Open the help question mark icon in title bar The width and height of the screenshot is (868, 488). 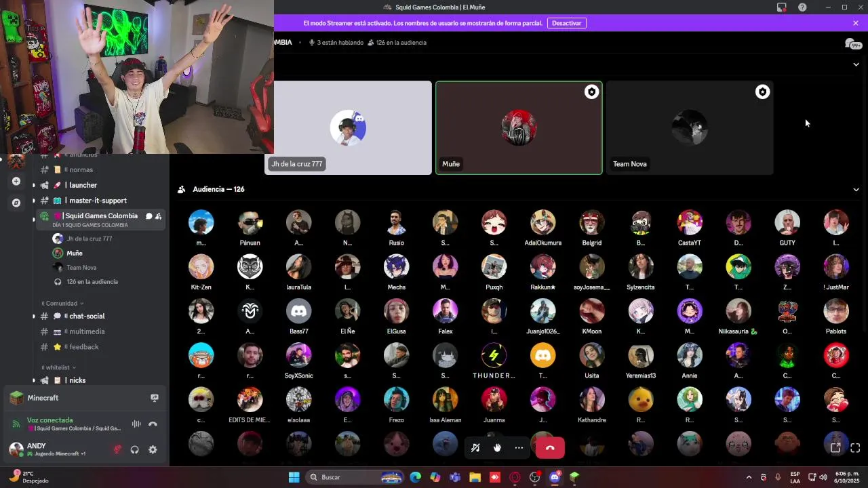pyautogui.click(x=802, y=7)
